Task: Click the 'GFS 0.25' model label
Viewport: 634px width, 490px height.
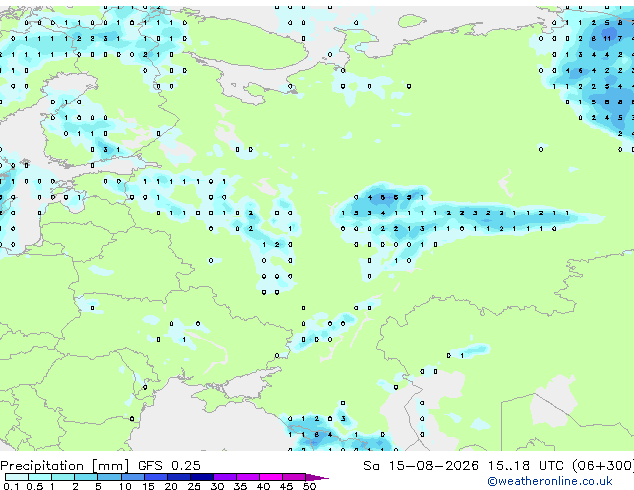Action: (x=169, y=466)
